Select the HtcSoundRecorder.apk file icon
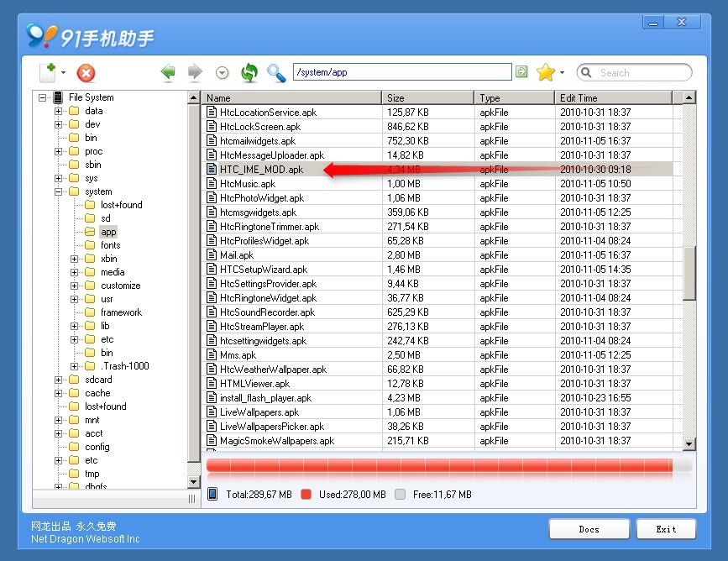 212,312
